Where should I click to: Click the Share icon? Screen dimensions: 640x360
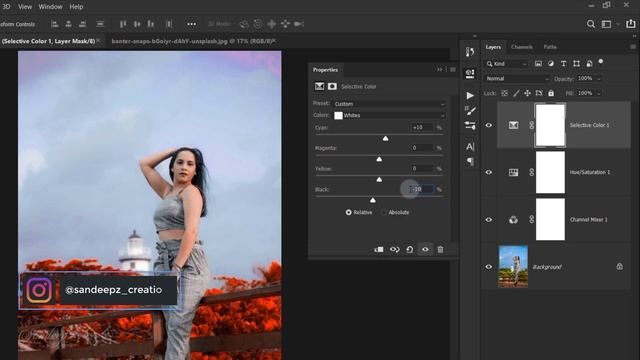(x=631, y=24)
